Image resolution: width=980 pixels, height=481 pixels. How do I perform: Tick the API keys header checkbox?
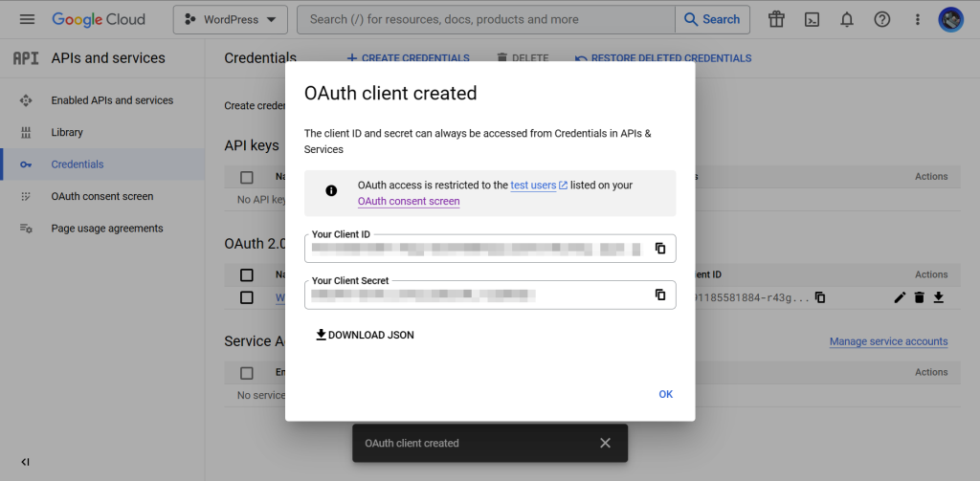pyautogui.click(x=247, y=177)
